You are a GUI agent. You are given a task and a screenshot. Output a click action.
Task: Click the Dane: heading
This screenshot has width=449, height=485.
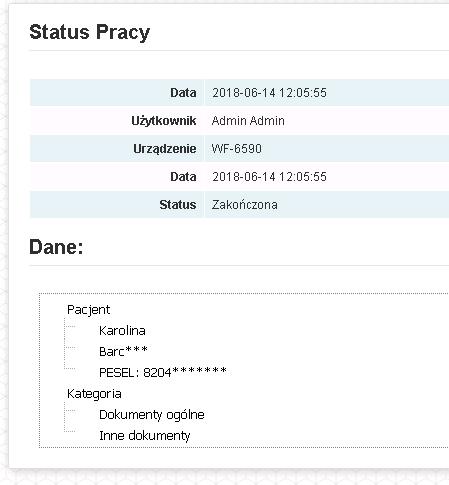pos(56,247)
